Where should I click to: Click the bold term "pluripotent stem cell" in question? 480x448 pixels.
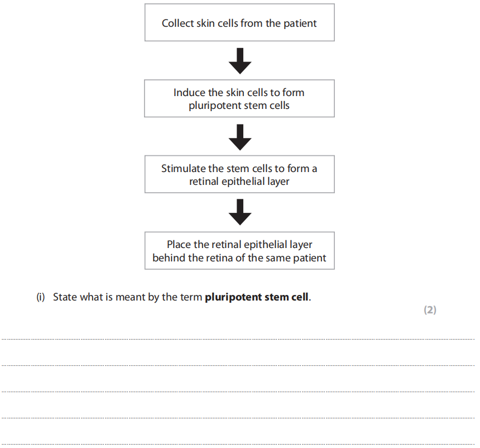pos(257,297)
